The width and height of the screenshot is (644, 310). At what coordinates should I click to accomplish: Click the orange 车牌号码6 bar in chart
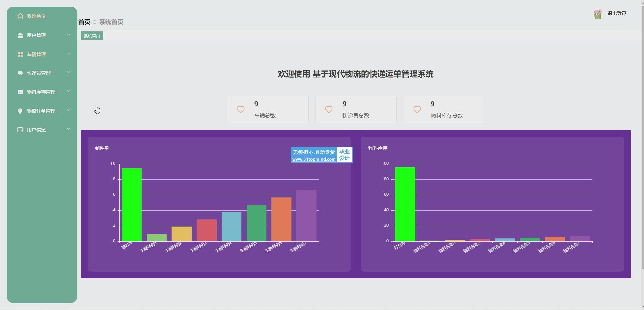click(x=281, y=219)
